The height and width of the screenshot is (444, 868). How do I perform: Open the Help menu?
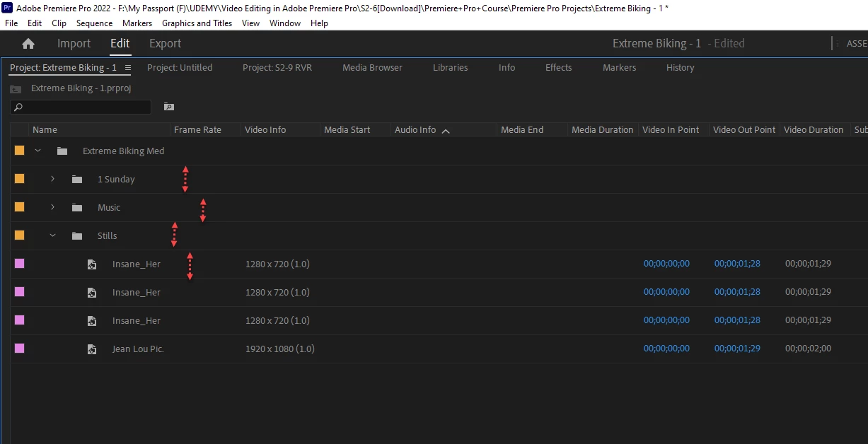point(320,23)
